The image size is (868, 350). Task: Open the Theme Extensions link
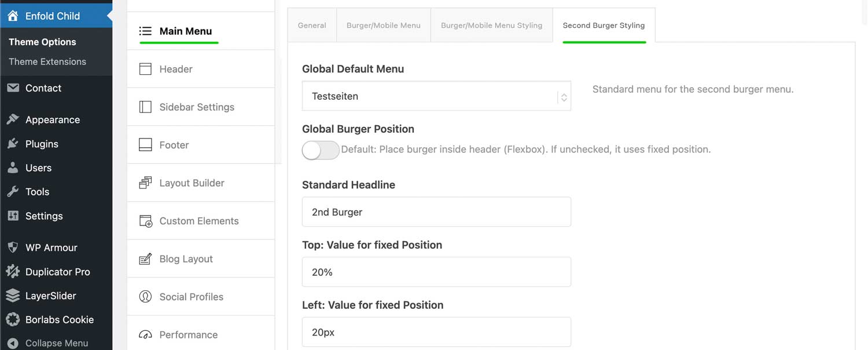[x=47, y=61]
